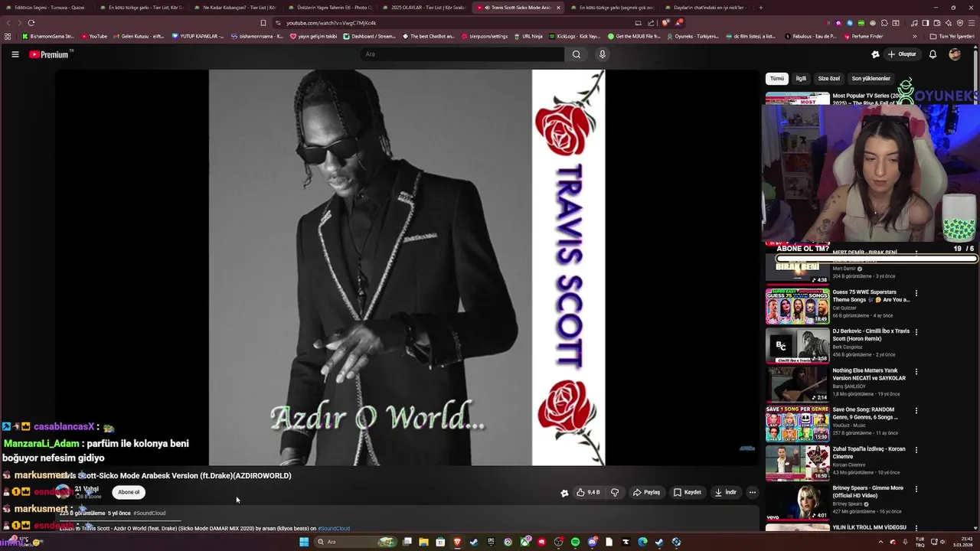Open the 21 Vahşi channel name
This screenshot has height=551, width=980.
click(87, 489)
